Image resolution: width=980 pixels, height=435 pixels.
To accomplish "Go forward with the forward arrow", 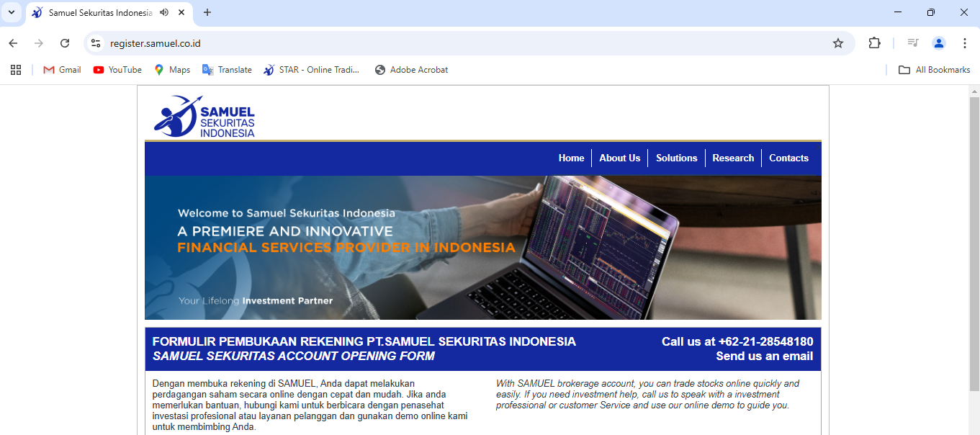I will [39, 43].
